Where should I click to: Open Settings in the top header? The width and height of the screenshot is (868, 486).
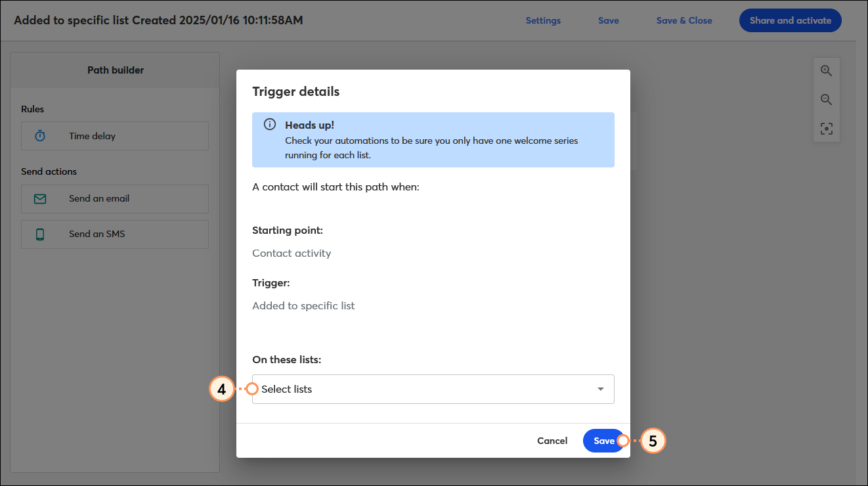pos(543,20)
